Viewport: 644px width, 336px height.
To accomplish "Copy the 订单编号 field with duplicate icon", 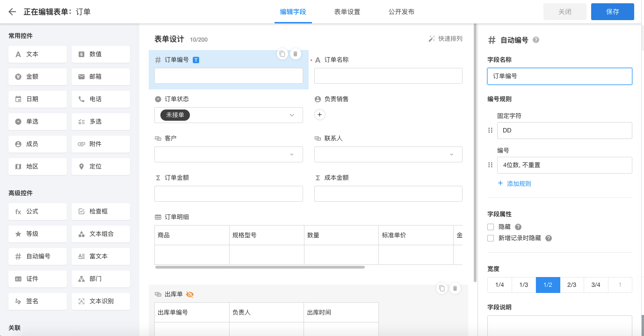I will pos(282,54).
